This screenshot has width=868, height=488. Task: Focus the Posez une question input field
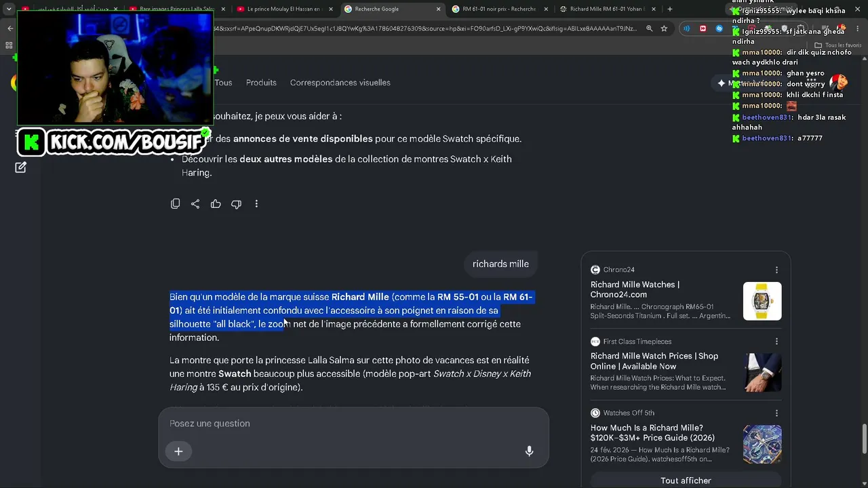(x=353, y=424)
